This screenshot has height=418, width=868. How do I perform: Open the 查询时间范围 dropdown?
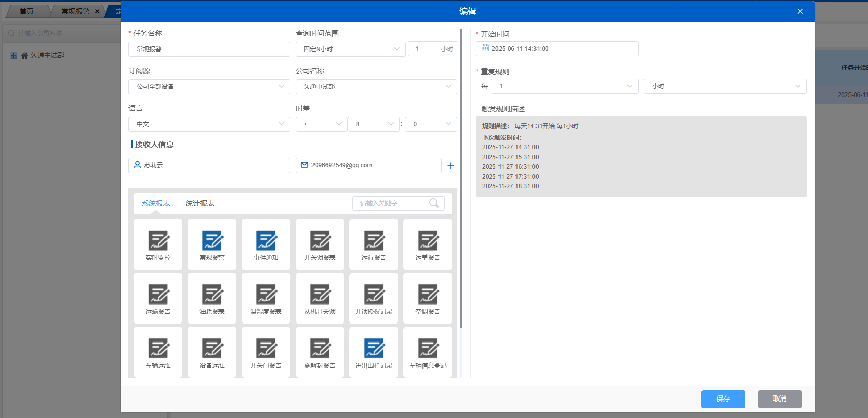(x=350, y=49)
